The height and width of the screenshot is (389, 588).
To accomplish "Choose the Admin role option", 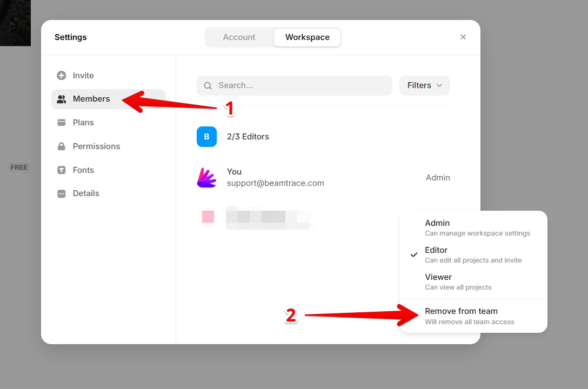I will click(x=473, y=228).
